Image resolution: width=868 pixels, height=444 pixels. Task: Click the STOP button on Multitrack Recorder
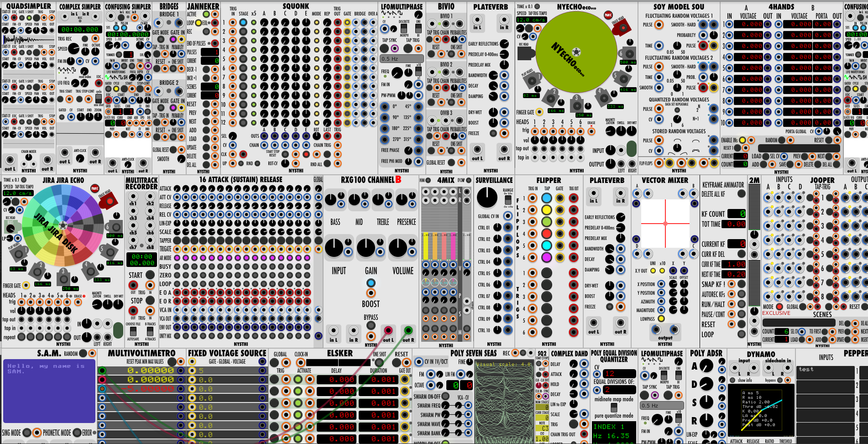150,300
